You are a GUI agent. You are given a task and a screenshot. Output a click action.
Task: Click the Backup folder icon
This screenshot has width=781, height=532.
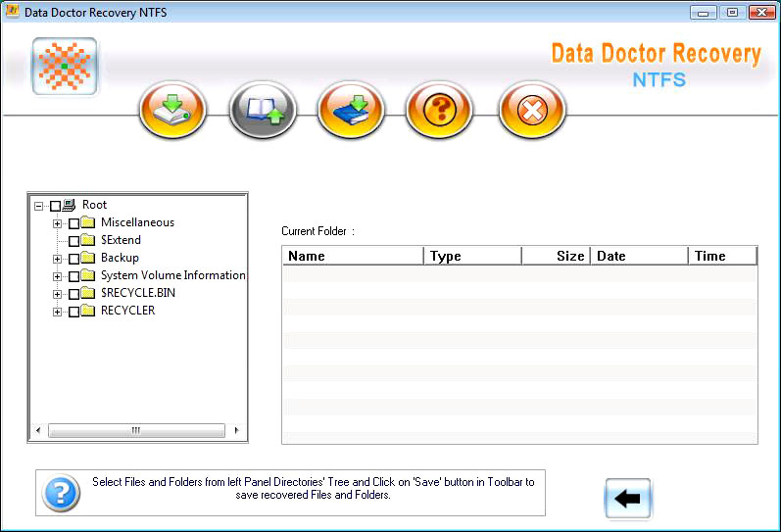click(x=88, y=258)
